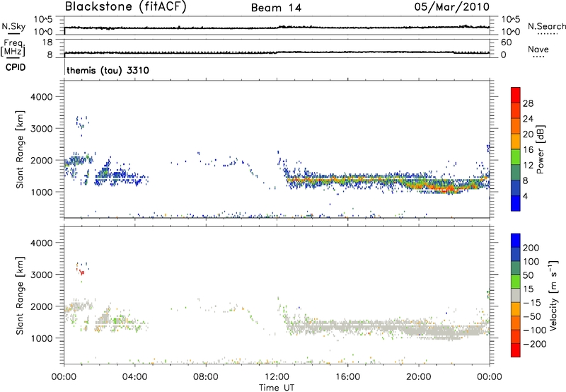Click the Velocity [m s⁻¹] colorbar label
Viewport: 566px width, 392px height.
[x=553, y=295]
